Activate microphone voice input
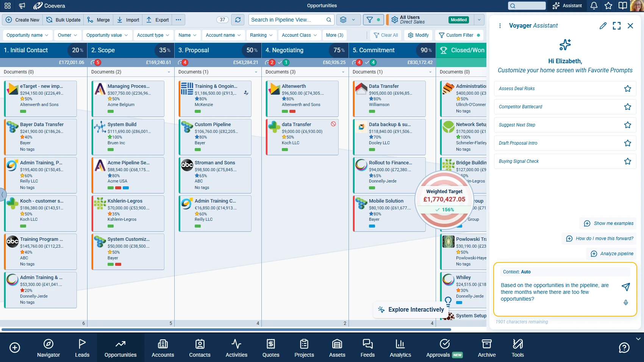The width and height of the screenshot is (644, 362). 626,303
